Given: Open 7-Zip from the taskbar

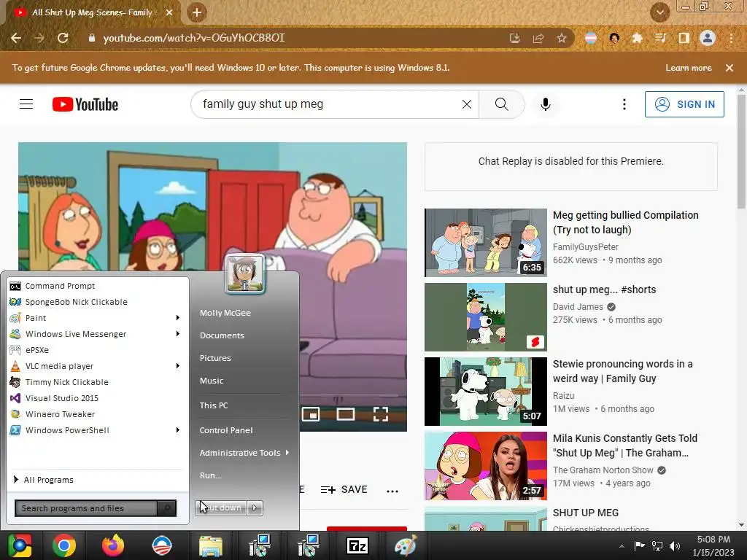Looking at the screenshot, I should [357, 545].
